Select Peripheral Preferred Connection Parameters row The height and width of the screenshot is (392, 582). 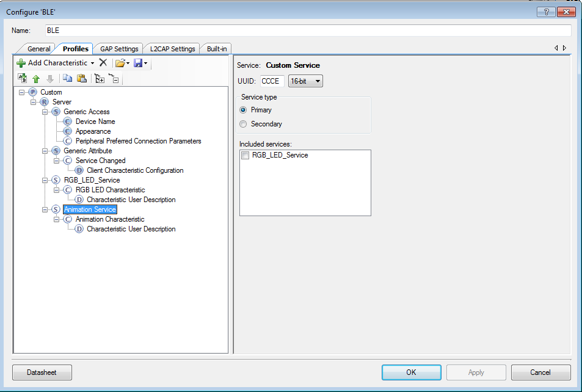[138, 141]
